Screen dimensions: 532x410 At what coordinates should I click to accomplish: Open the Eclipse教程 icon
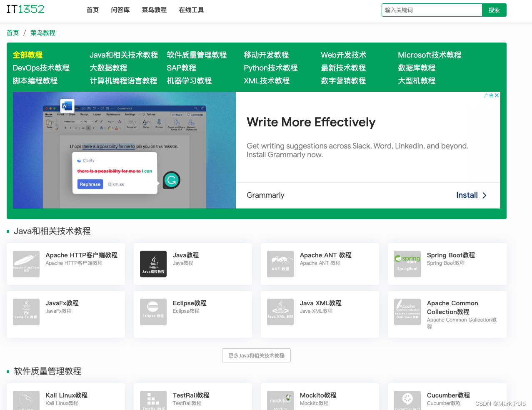(x=153, y=312)
